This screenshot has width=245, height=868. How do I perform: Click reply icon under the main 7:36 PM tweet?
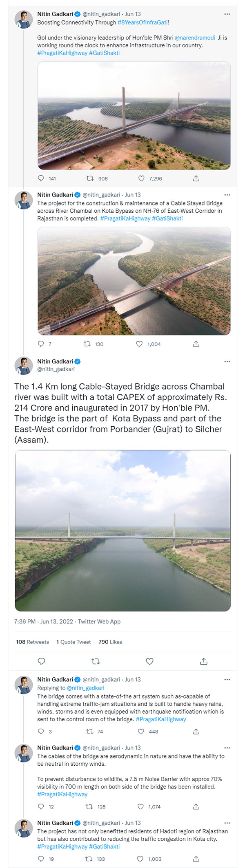tap(41, 661)
